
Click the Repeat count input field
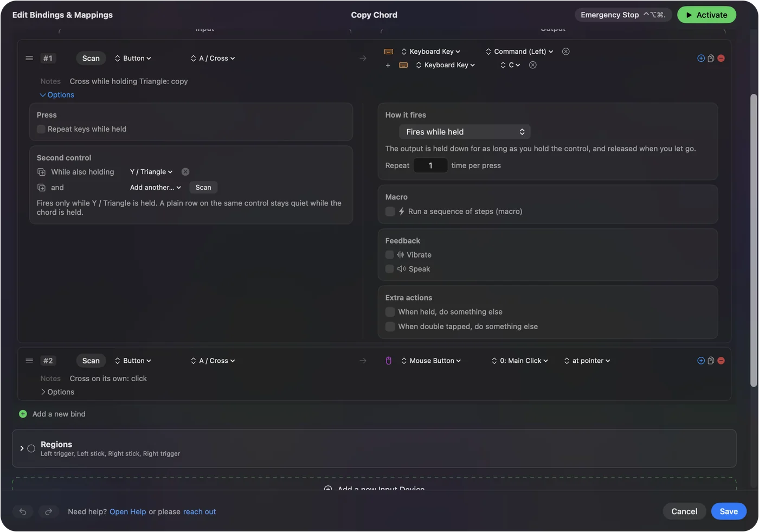tap(430, 165)
